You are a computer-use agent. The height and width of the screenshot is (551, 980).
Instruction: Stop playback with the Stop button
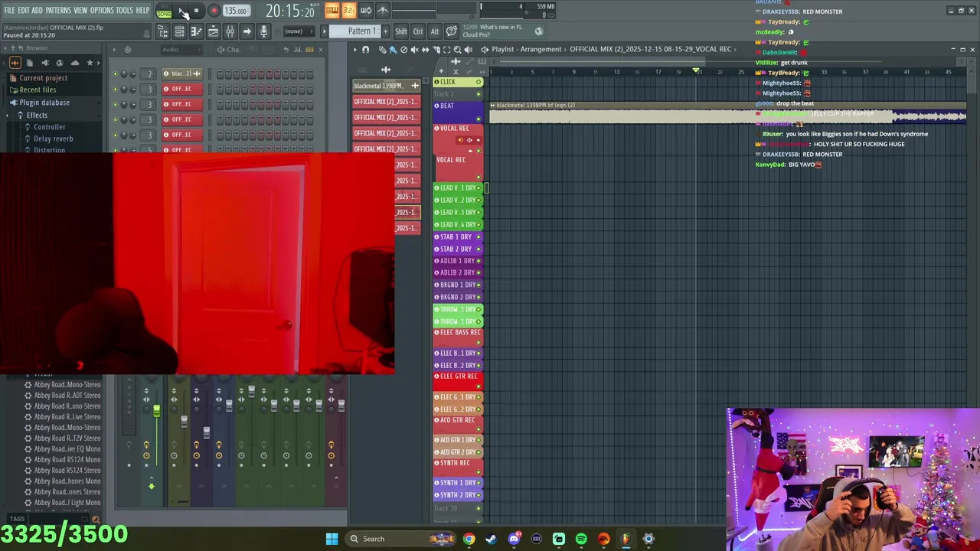click(x=197, y=11)
